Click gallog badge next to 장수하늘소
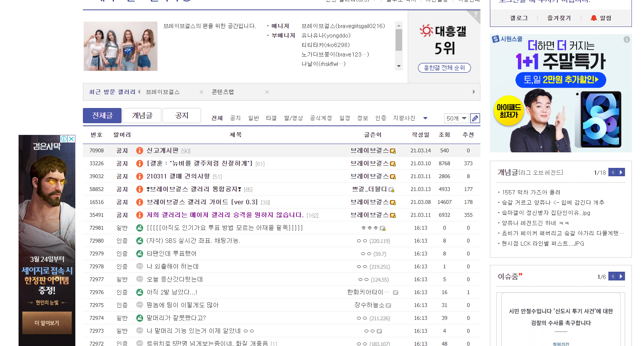The width and height of the screenshot is (644, 346). pyautogui.click(x=388, y=305)
